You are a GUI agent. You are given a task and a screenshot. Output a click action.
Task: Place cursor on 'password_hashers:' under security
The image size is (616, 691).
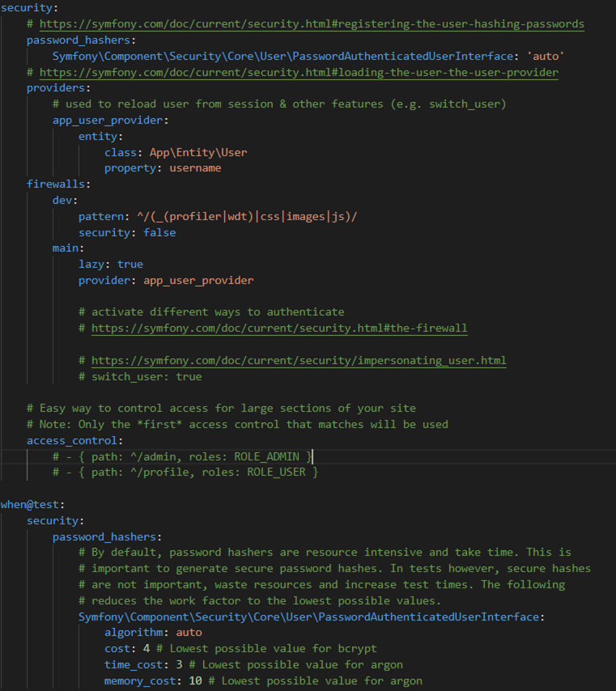[x=81, y=40]
